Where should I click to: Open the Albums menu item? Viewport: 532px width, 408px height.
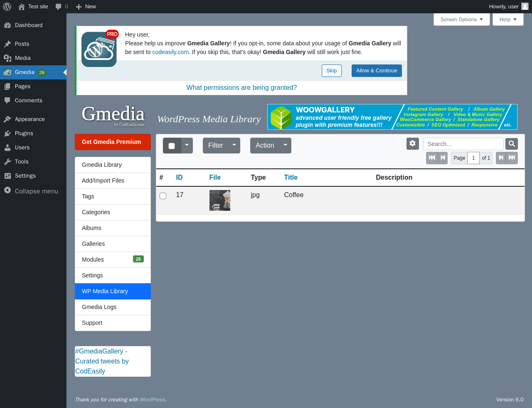[x=113, y=228]
